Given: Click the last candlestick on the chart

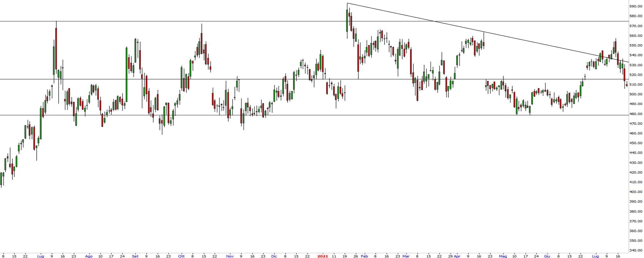Looking at the screenshot, I should pyautogui.click(x=626, y=85).
